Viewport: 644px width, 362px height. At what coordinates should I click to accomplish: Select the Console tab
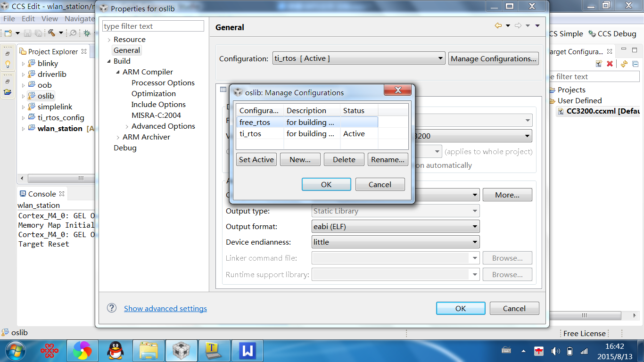tap(42, 194)
